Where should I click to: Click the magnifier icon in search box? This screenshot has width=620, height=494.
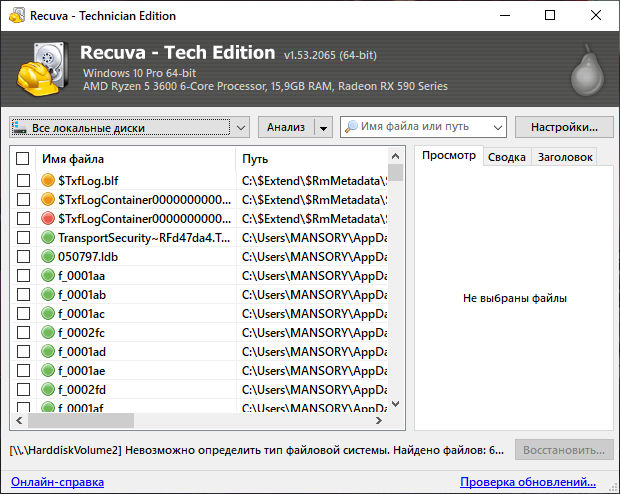click(351, 128)
